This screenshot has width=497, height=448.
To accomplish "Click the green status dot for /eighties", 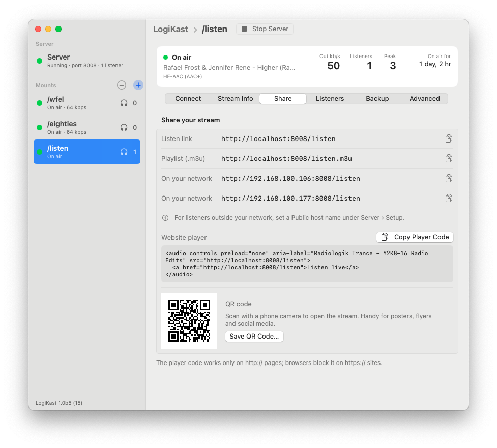I will click(x=39, y=128).
